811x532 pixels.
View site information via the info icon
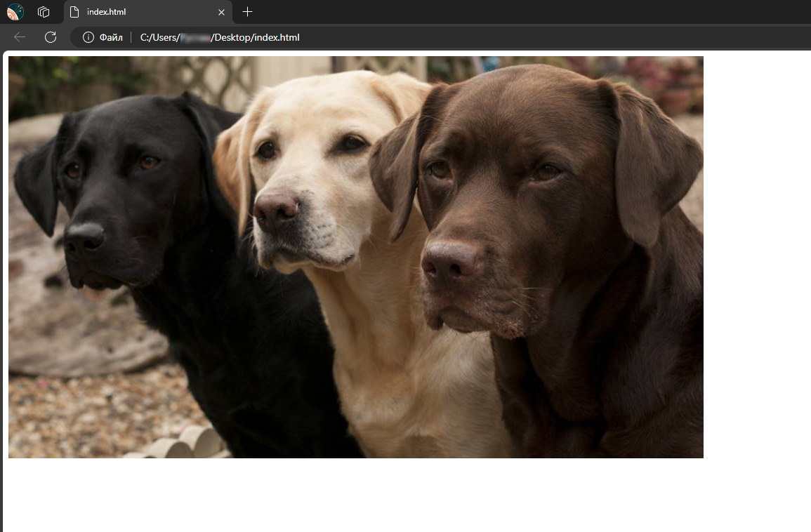coord(88,37)
